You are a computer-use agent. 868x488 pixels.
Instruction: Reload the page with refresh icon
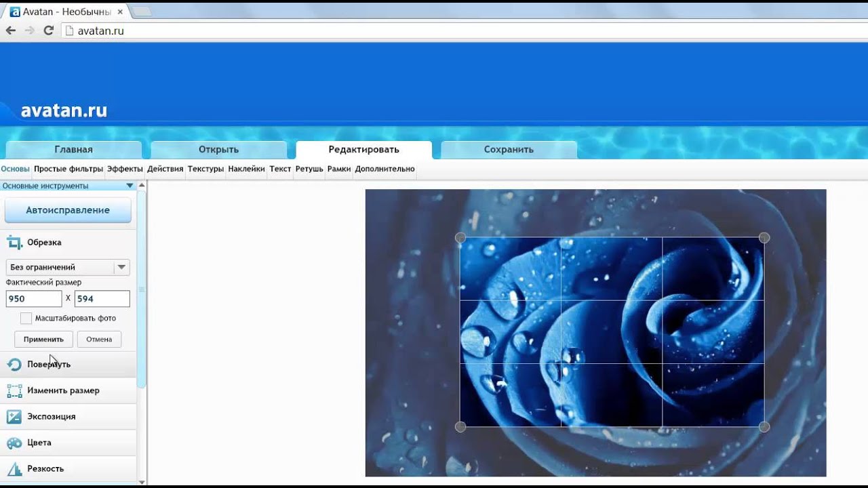pos(48,30)
